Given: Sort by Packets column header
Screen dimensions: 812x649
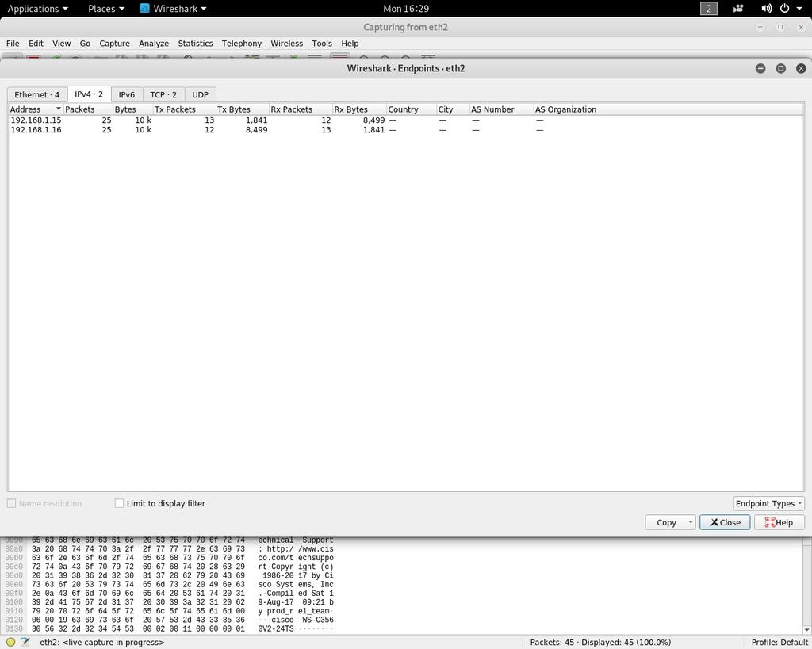Looking at the screenshot, I should click(x=88, y=109).
